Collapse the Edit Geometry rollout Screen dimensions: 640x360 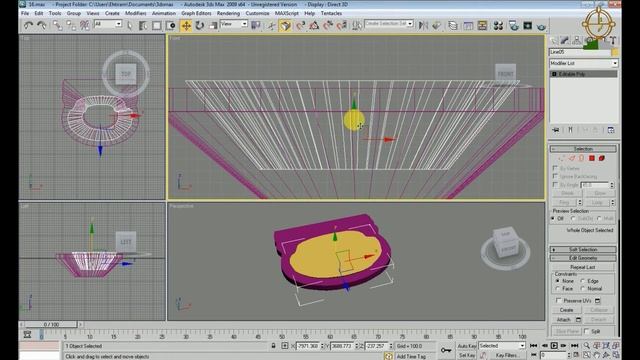(583, 258)
